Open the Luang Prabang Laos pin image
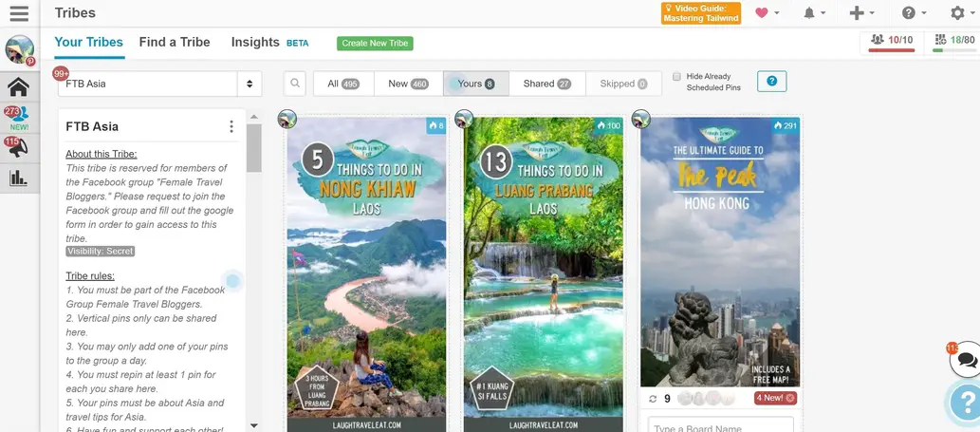 pos(543,273)
